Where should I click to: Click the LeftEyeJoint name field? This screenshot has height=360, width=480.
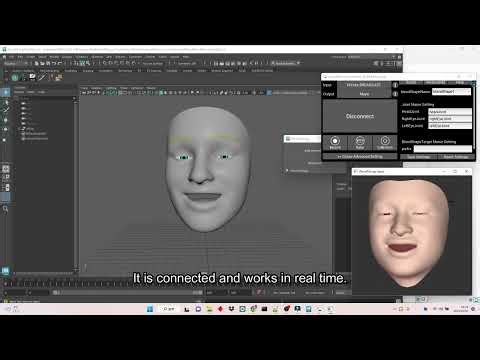click(x=450, y=126)
